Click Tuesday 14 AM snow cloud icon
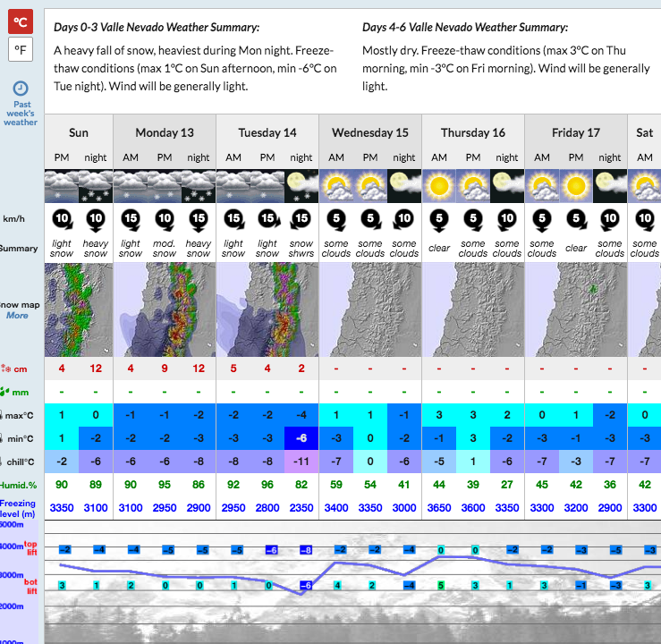This screenshot has width=661, height=644. coord(233,186)
